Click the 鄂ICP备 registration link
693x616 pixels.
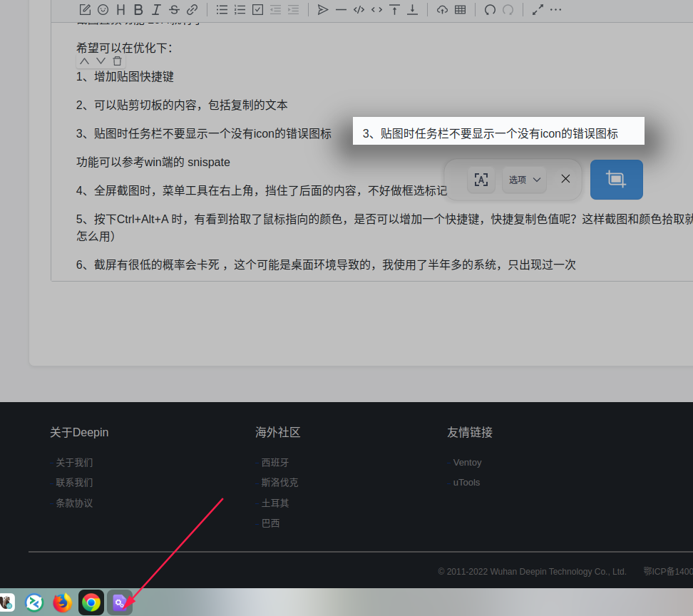coord(668,571)
